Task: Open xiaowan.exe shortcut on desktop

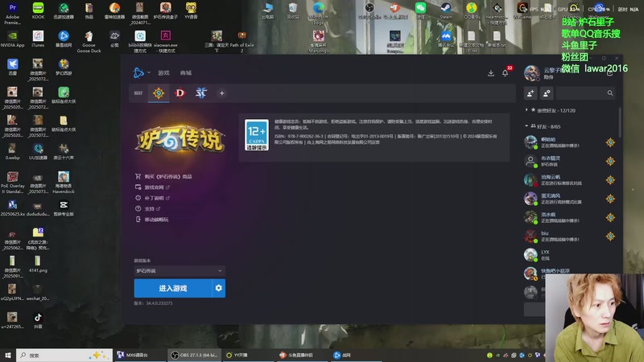Action: (166, 42)
